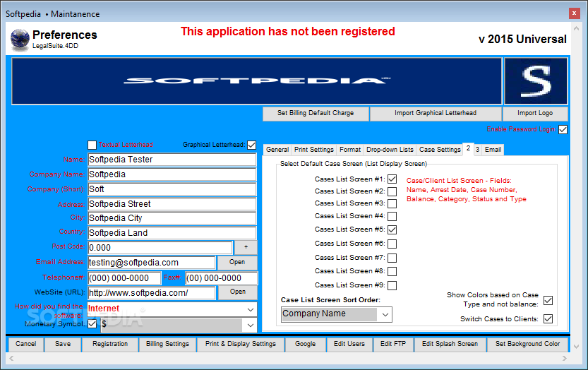Viewport: 588px width, 370px height.
Task: Open the Email tab
Action: [x=493, y=150]
